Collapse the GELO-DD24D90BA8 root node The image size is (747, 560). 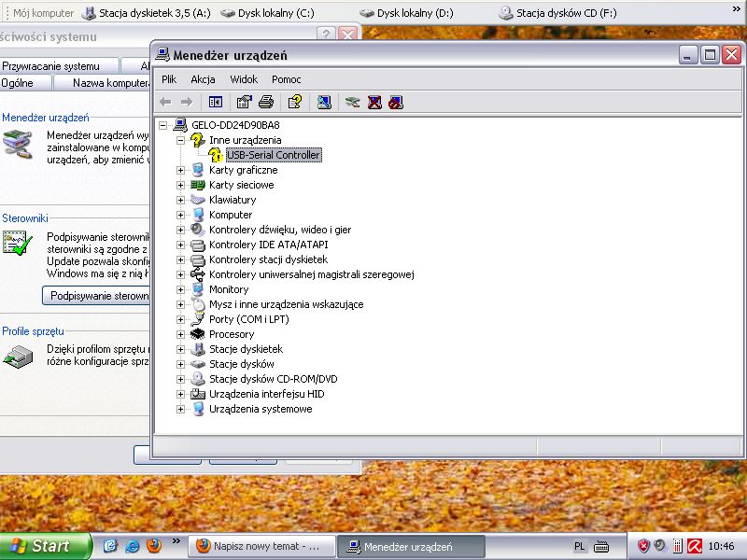(162, 125)
